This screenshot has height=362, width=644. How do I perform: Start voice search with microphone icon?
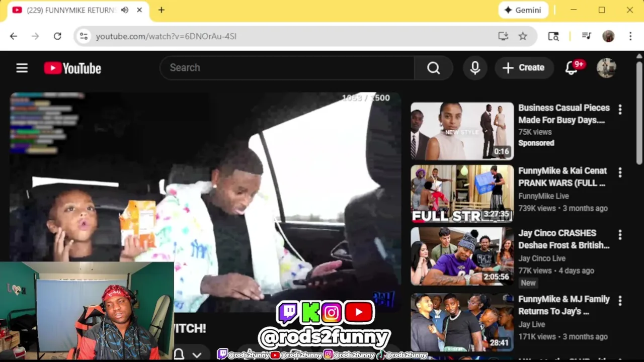click(475, 68)
